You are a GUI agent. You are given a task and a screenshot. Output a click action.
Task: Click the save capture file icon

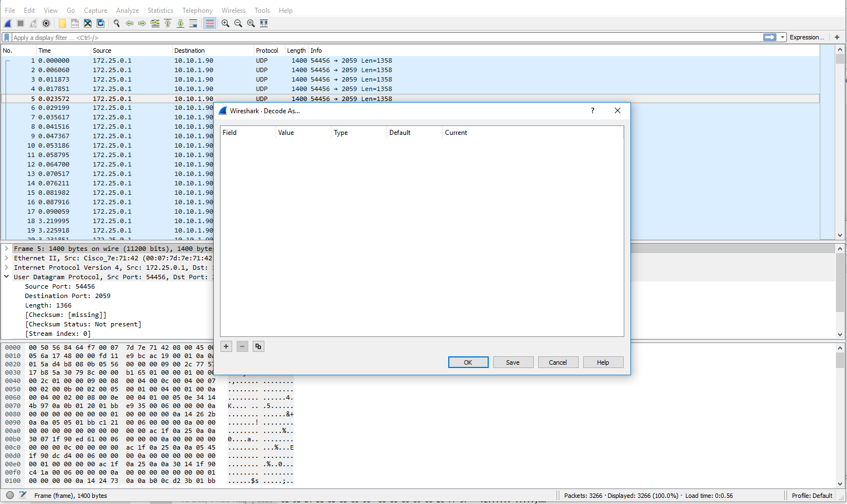[x=75, y=23]
